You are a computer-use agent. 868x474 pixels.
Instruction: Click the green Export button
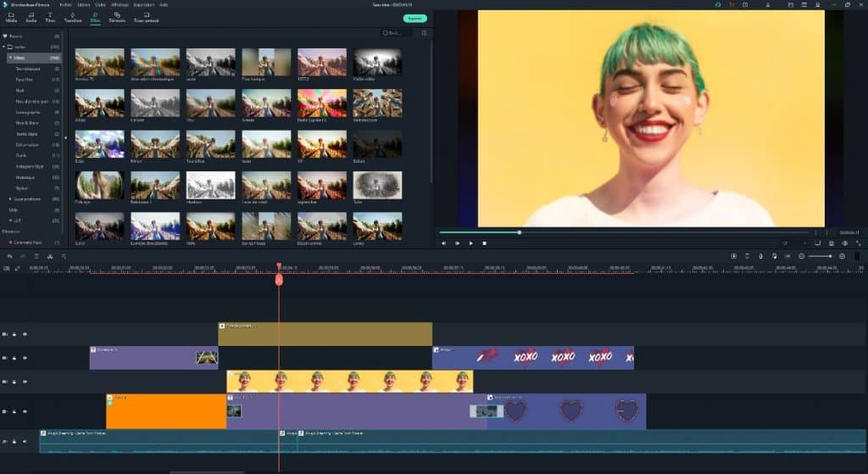(x=415, y=17)
